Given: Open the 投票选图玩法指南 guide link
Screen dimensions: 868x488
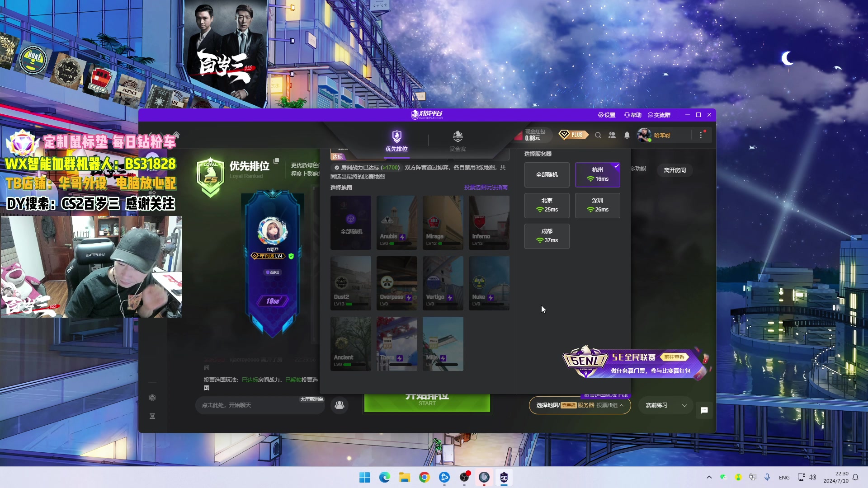Looking at the screenshot, I should coord(486,188).
